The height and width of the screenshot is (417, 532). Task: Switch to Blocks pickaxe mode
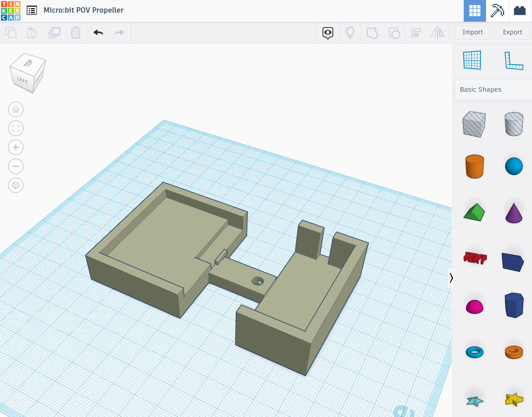(497, 10)
